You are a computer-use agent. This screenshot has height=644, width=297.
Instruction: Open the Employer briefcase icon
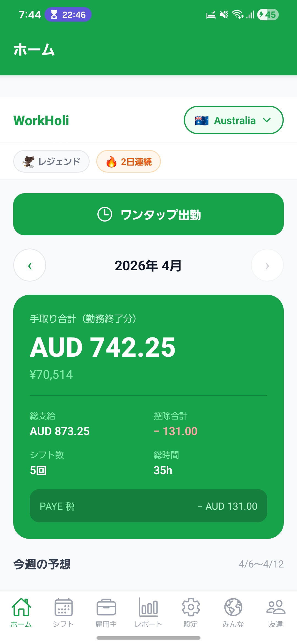coord(106,607)
